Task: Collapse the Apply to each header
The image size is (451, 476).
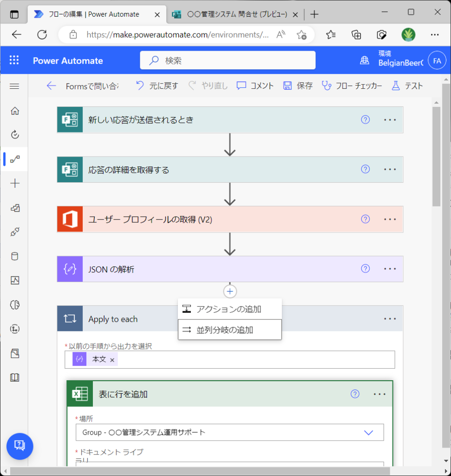Action: (230, 319)
